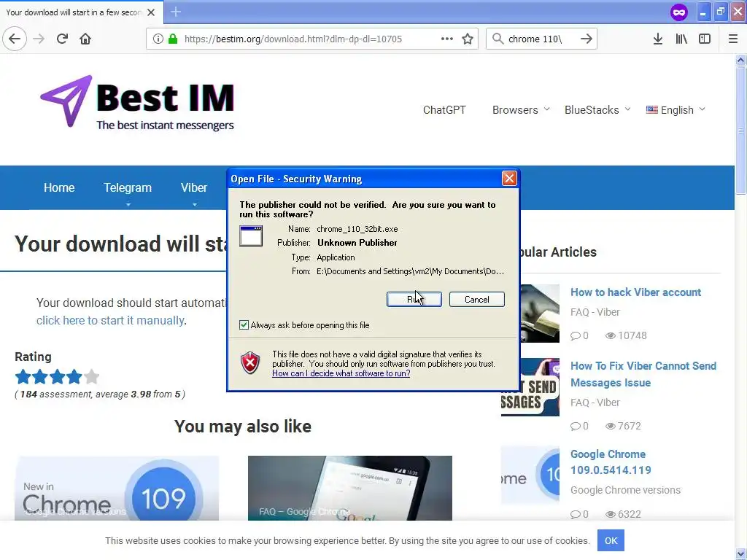Open page actions three-dots menu
747x560 pixels.
[x=447, y=39]
